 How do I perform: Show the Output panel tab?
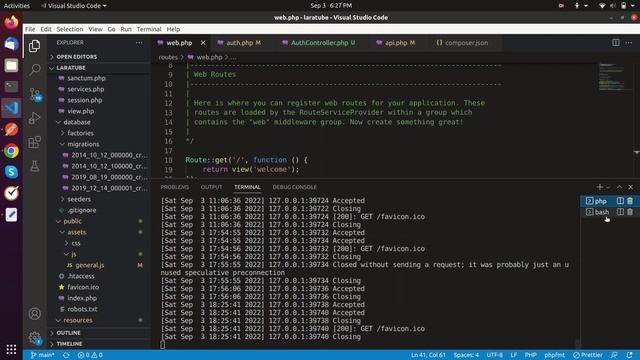(x=211, y=187)
